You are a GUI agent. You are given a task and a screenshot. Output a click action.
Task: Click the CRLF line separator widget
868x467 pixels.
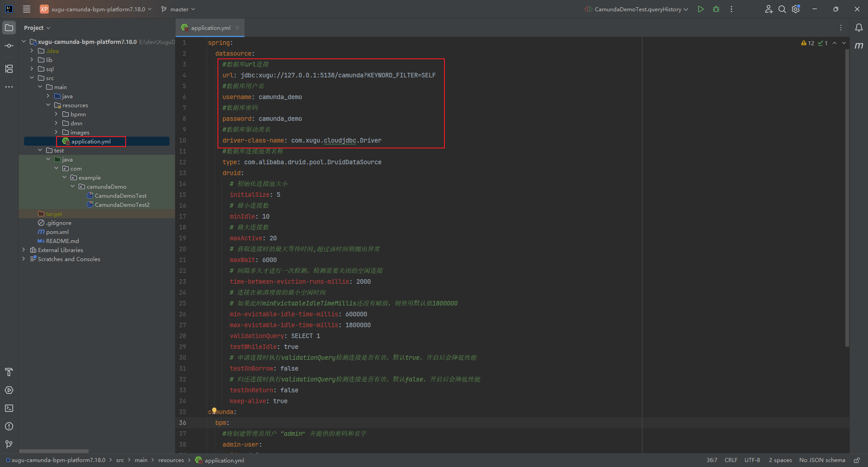[731, 460]
